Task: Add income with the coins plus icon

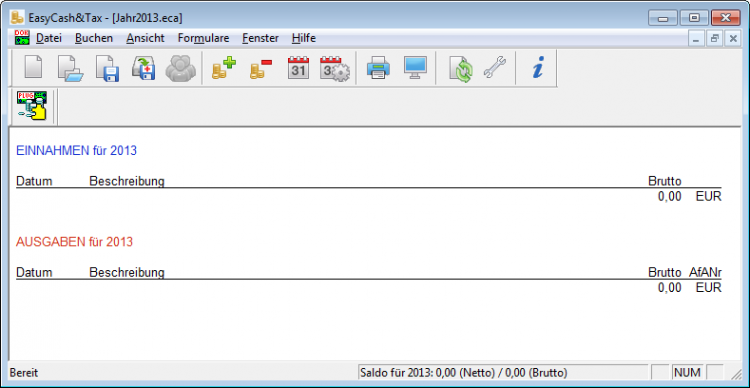Action: tap(224, 68)
